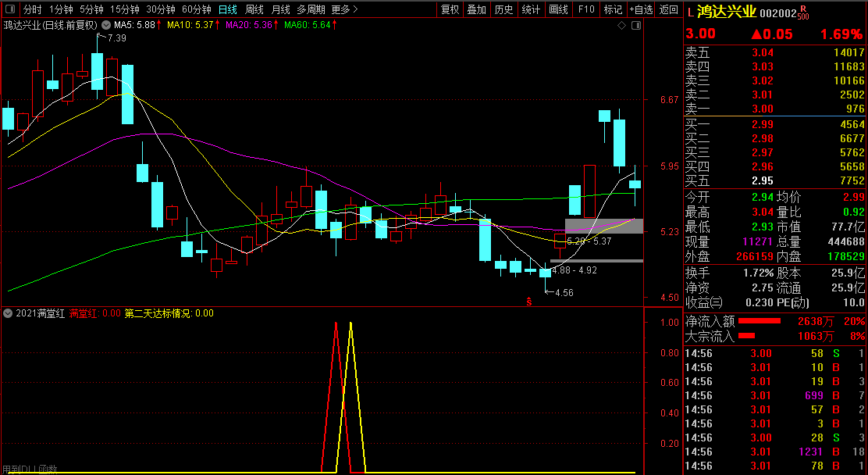Screen dimensions: 868x475
Task: Click the gray gap zone labeled 5.28 - 5.37
Action: click(x=604, y=226)
